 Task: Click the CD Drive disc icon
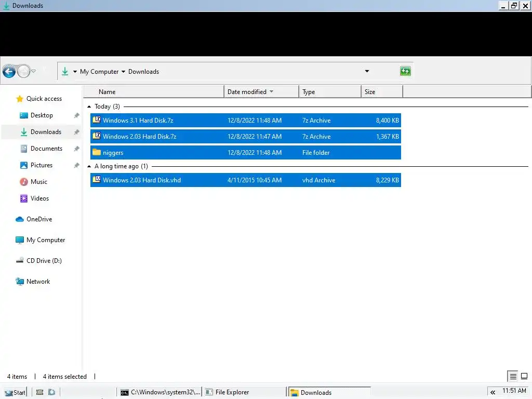20,261
